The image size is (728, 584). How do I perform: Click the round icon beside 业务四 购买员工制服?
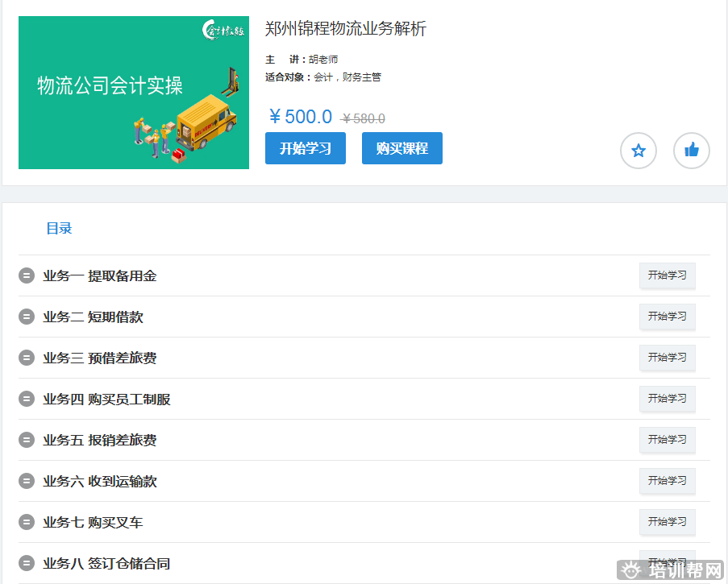tap(27, 399)
